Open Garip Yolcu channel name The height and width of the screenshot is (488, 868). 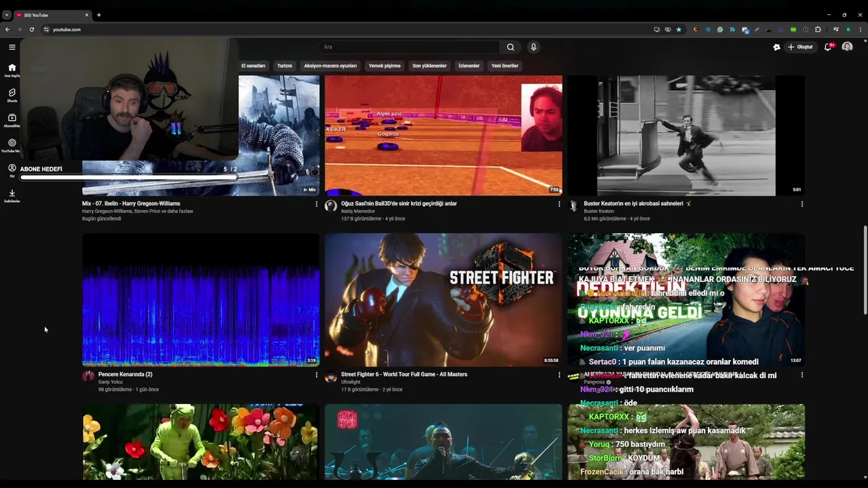click(x=111, y=382)
